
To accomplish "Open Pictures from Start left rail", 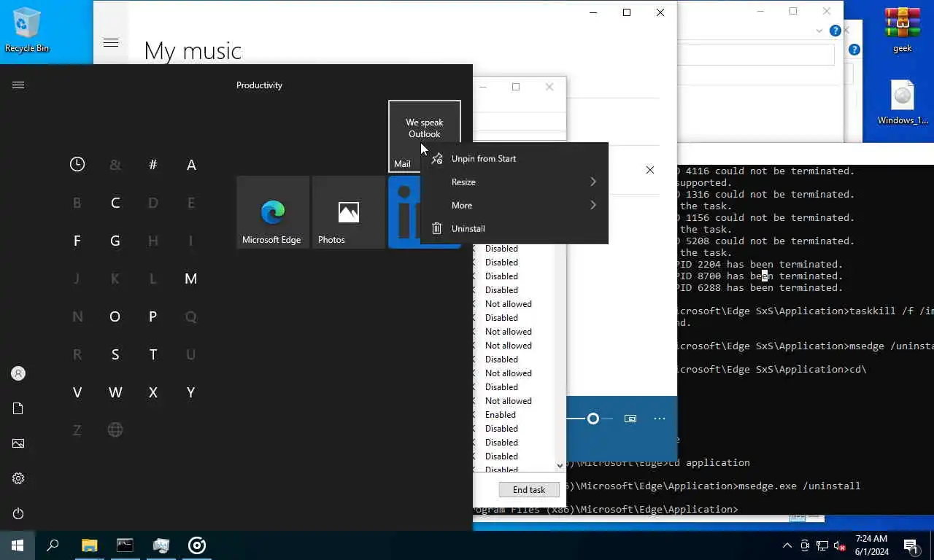I will click(x=18, y=443).
